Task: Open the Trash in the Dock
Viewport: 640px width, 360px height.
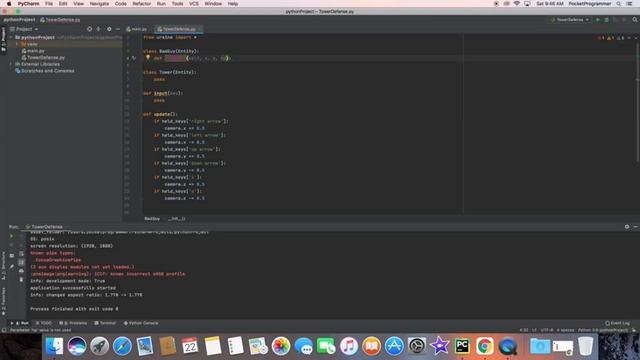Action: (x=585, y=346)
